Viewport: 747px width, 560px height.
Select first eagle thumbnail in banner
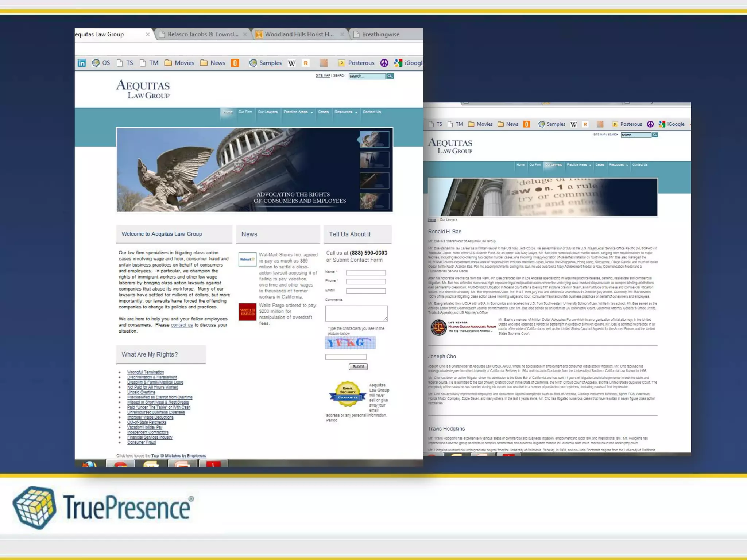click(x=374, y=139)
